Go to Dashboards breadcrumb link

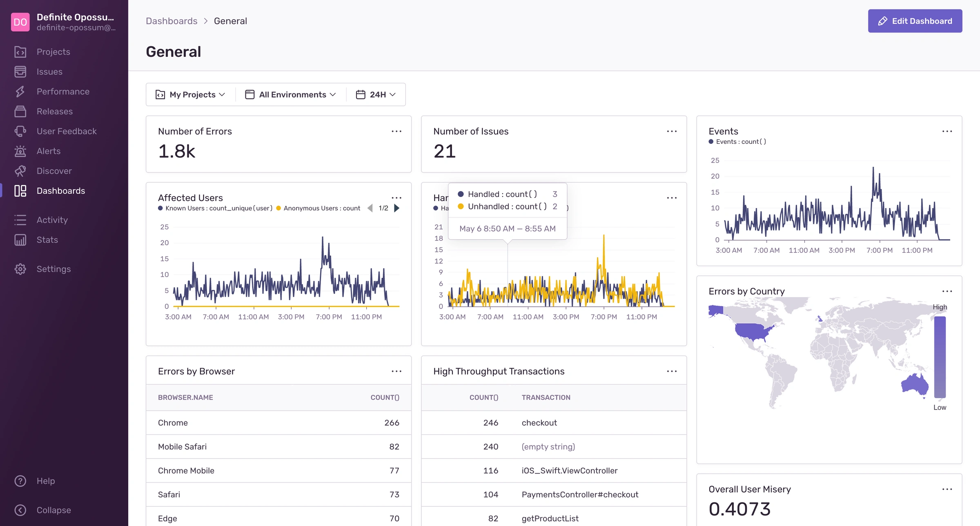click(x=171, y=21)
